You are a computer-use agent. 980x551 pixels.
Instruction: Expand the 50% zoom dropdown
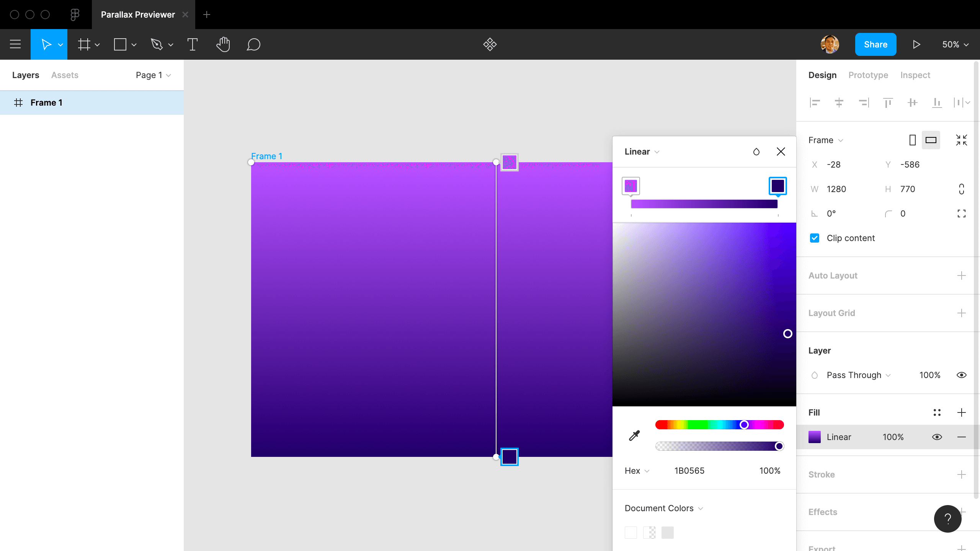tap(955, 44)
